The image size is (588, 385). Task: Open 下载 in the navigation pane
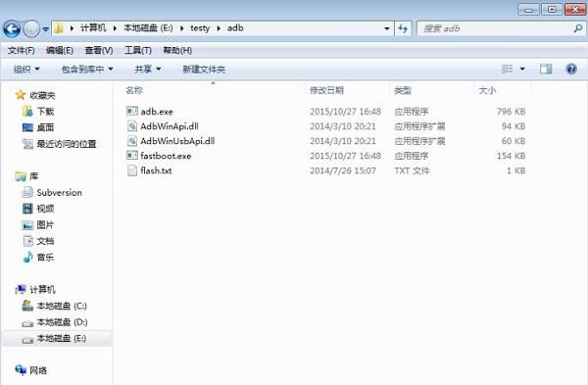45,112
